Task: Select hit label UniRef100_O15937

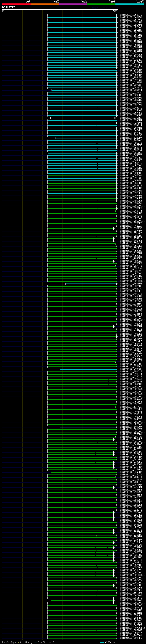Action: click(x=131, y=480)
